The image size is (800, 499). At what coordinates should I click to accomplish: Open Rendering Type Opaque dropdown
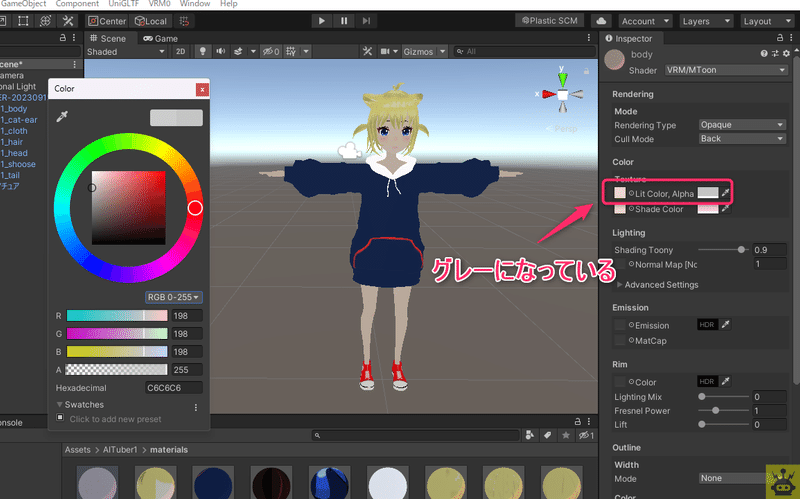tap(742, 125)
